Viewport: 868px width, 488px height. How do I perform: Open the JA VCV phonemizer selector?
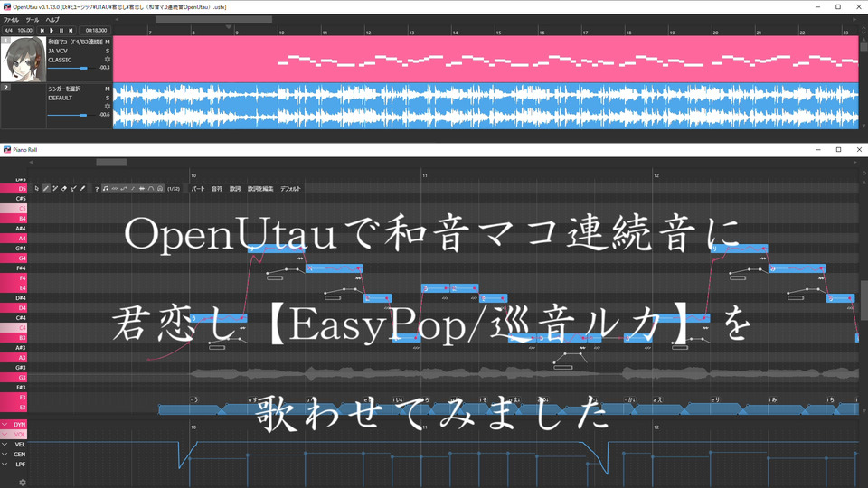click(58, 51)
